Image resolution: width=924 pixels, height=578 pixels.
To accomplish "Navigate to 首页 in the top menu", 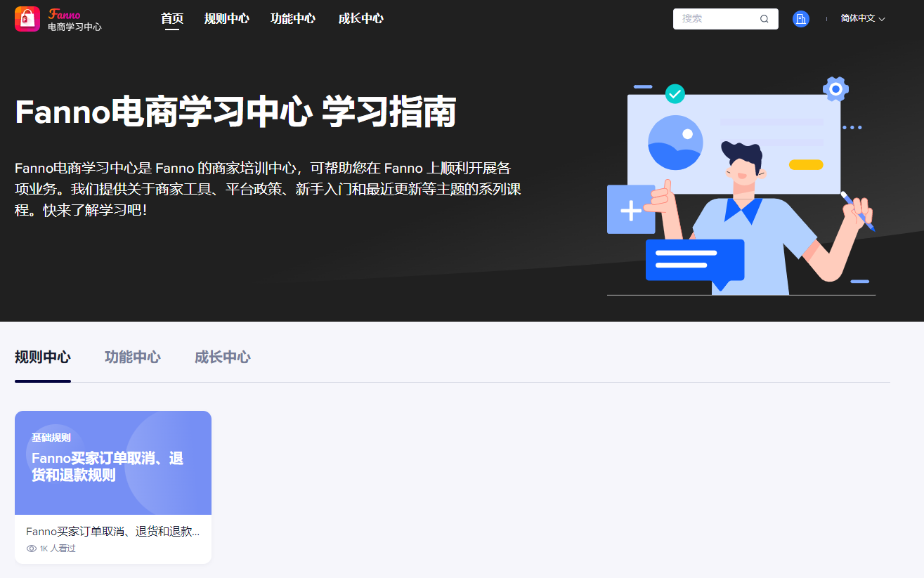I will (x=172, y=18).
